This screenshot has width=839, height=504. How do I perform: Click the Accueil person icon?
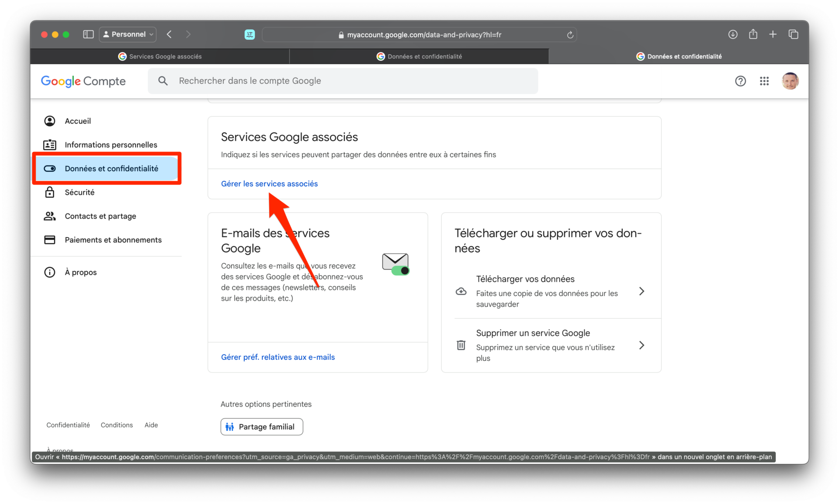50,121
